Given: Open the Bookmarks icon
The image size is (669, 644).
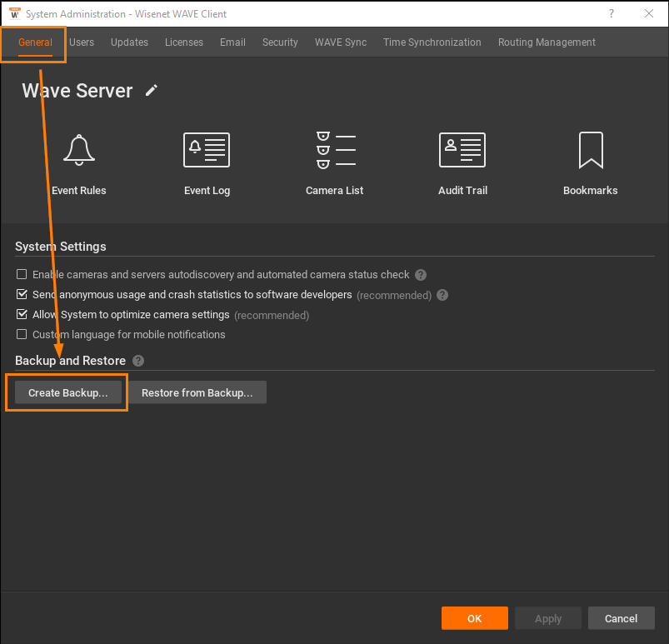Looking at the screenshot, I should click(591, 150).
